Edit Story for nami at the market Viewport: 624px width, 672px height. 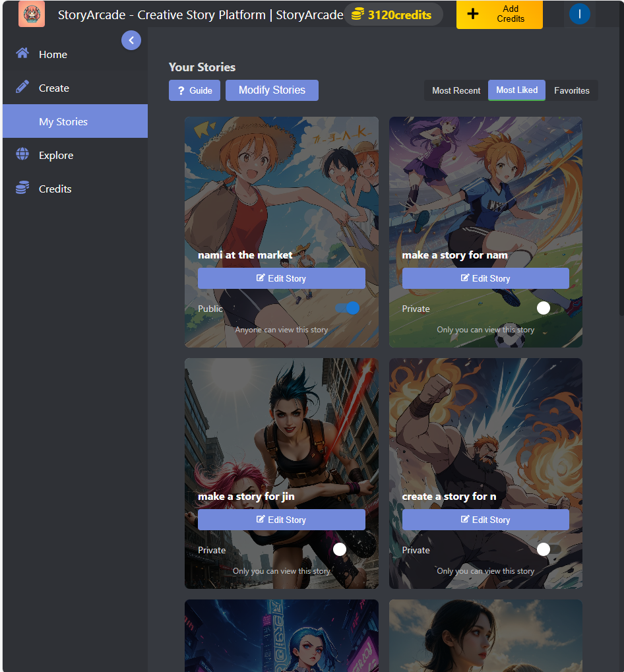point(282,278)
